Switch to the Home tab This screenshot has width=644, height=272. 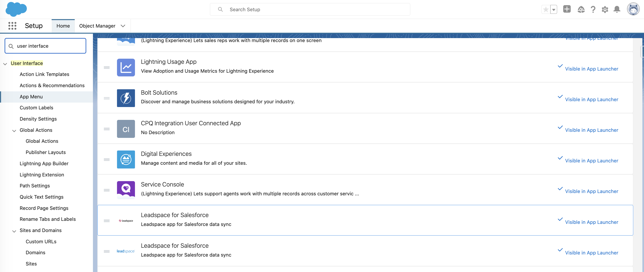pos(63,26)
